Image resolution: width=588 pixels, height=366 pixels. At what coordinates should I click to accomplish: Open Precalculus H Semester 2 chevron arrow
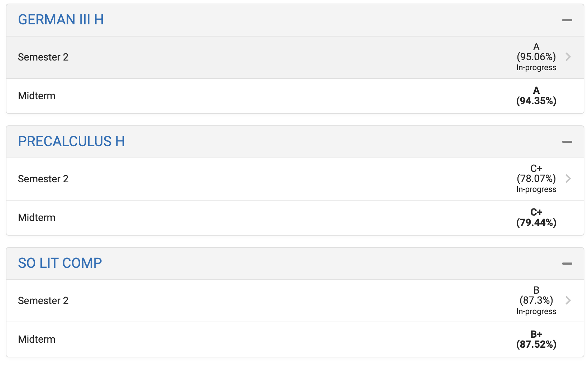click(568, 178)
